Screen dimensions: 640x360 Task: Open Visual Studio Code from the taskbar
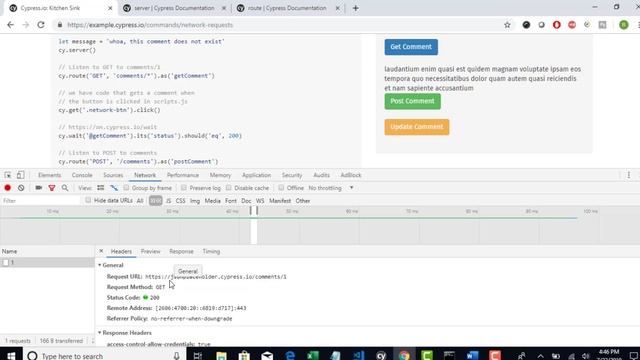358,356
